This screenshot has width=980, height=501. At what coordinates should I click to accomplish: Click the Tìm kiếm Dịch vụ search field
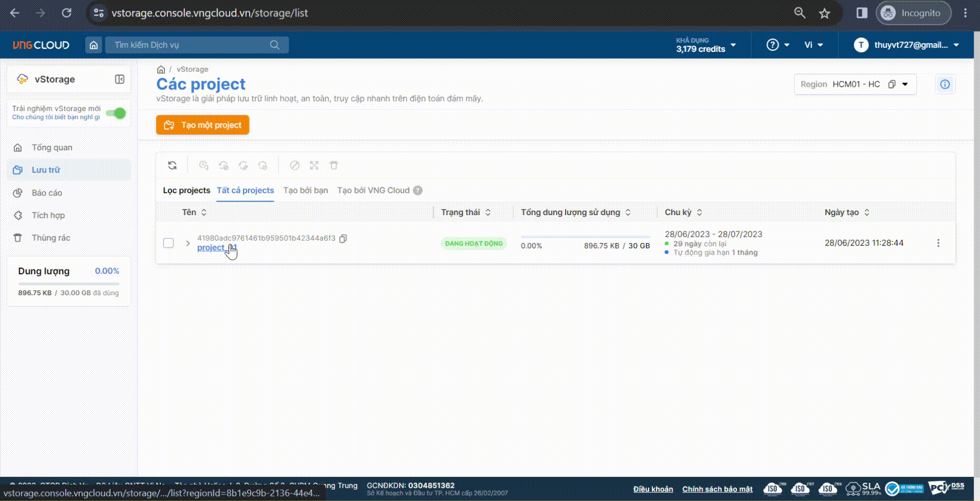[x=190, y=45]
